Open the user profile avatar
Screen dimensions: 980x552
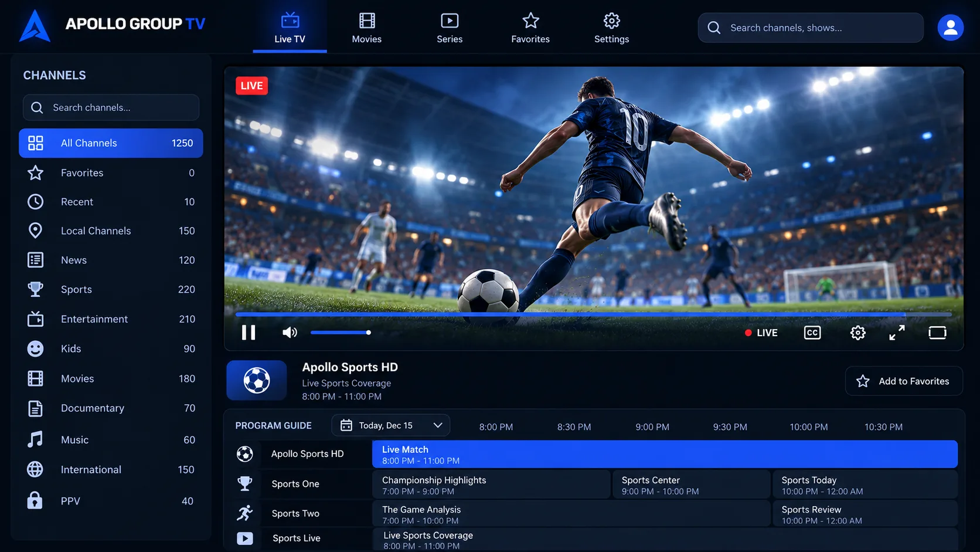(950, 28)
